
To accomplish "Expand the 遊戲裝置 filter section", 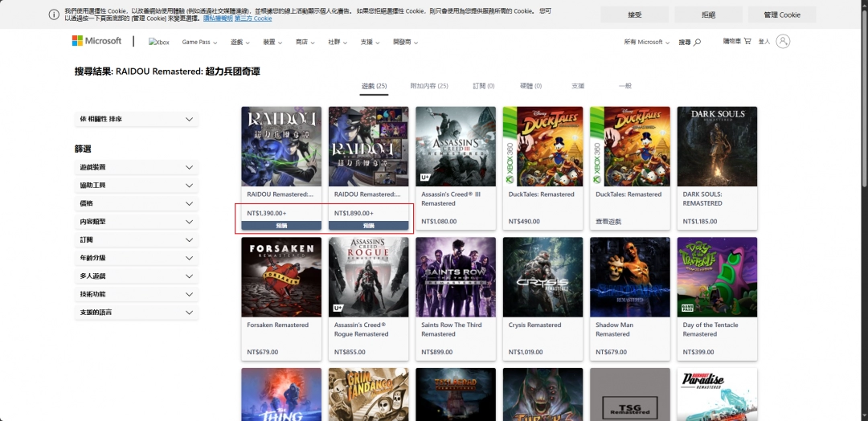I will (x=136, y=167).
